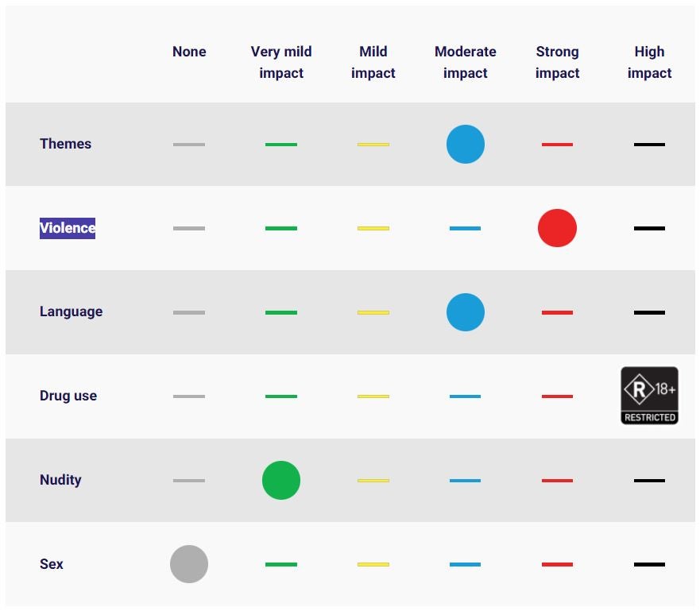Click the highlighted Violence row label
The height and width of the screenshot is (611, 700).
pos(68,228)
